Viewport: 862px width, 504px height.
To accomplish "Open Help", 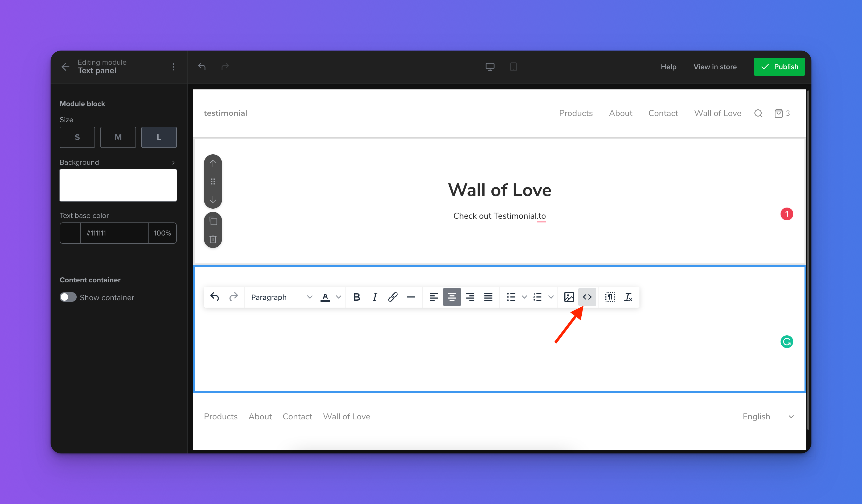I will (x=668, y=67).
